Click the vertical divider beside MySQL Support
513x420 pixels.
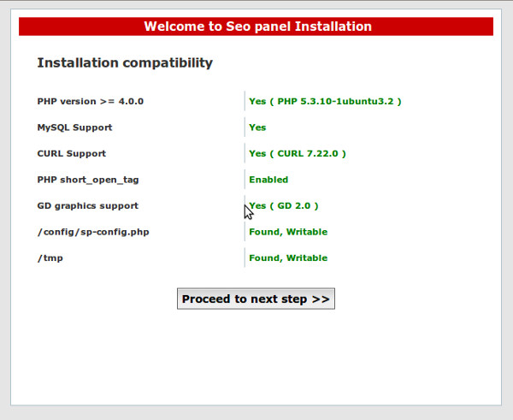point(245,127)
